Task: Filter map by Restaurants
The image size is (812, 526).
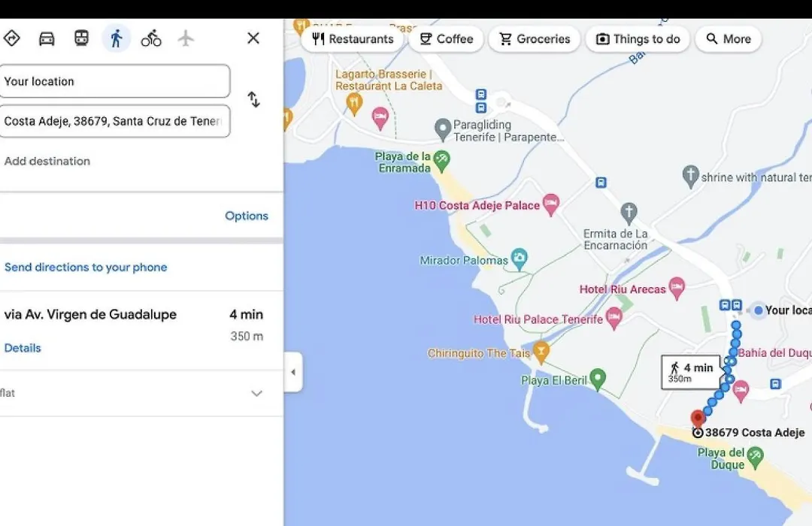Action: tap(353, 39)
